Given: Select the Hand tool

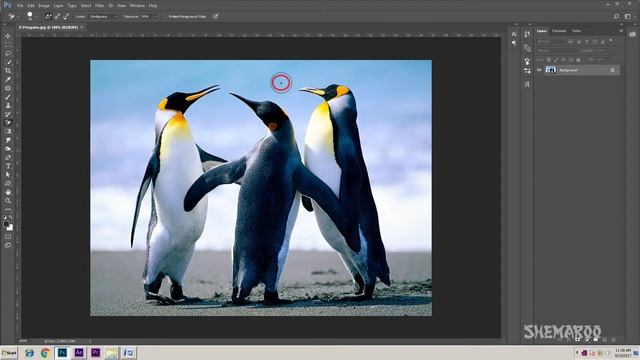Looking at the screenshot, I should pyautogui.click(x=8, y=192).
